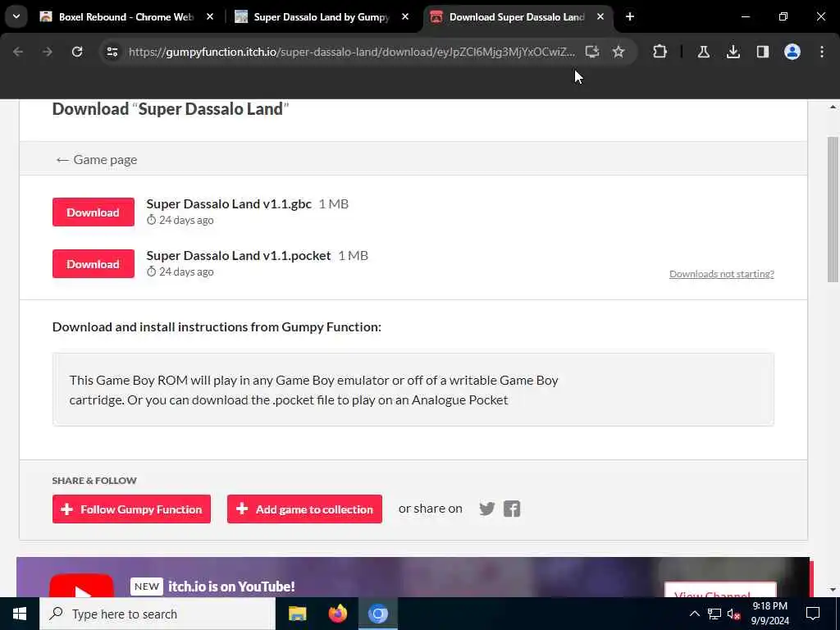This screenshot has height=630, width=840.
Task: Click the page vertical scrollbar thumb
Action: tap(833, 209)
